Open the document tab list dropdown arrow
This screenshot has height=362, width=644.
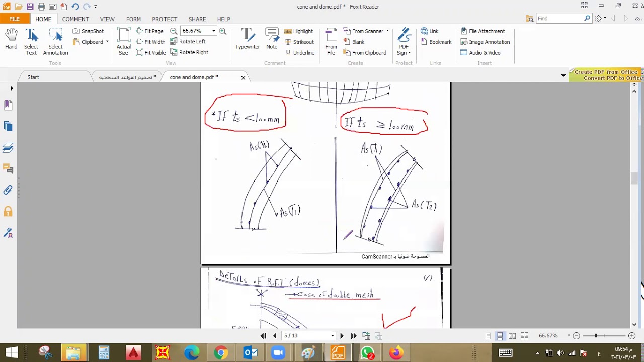coord(563,75)
